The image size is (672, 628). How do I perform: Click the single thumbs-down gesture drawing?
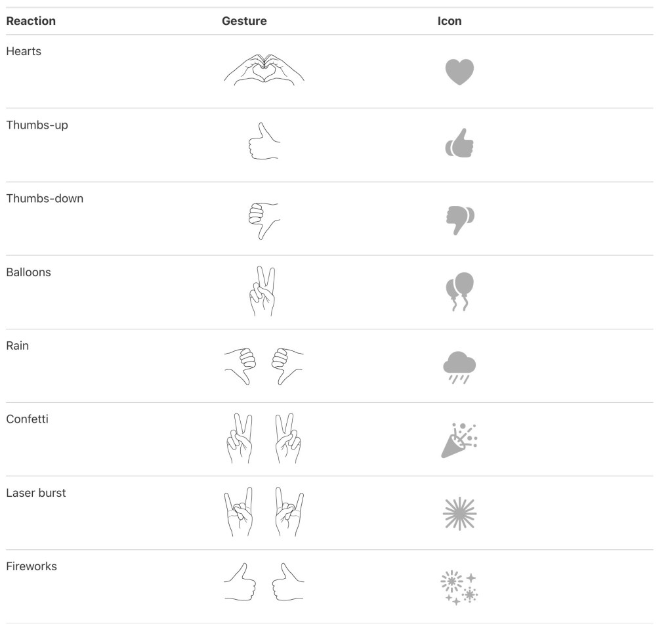pos(264,219)
